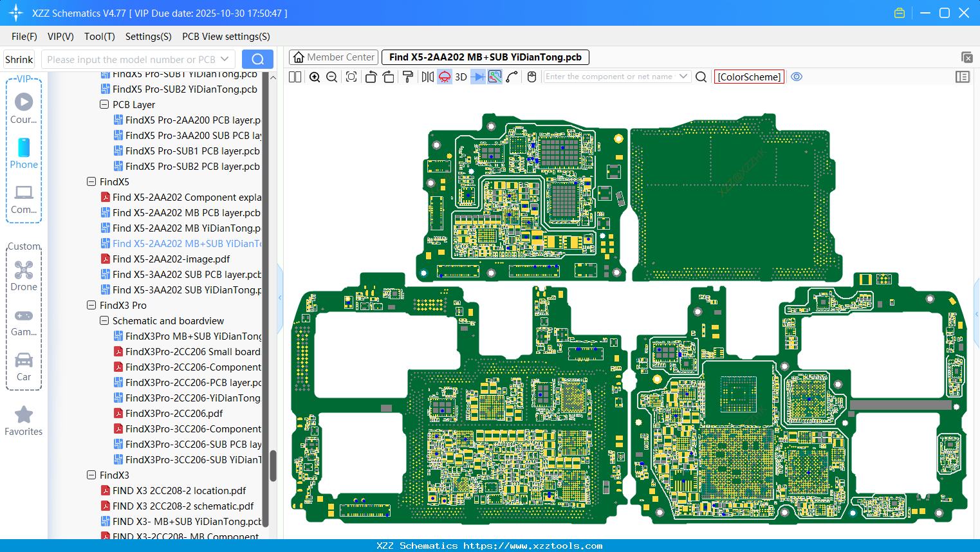Open the right side panel icon

[x=963, y=77]
